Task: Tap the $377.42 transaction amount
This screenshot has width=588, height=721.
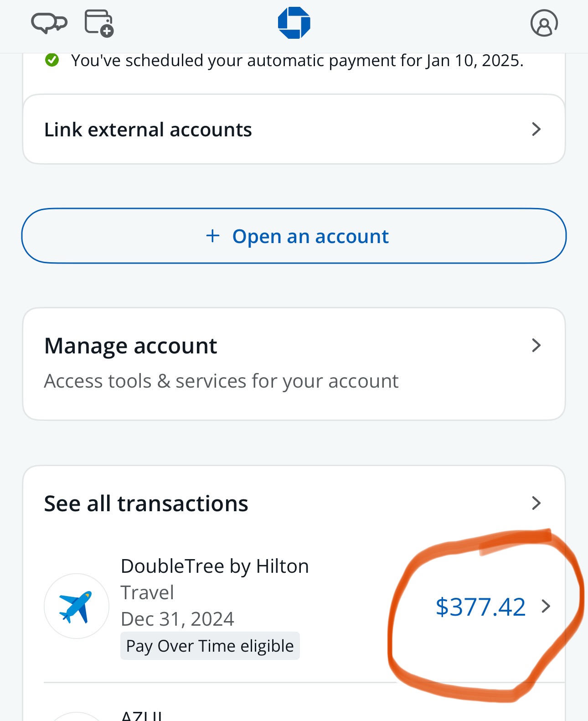Action: (480, 607)
